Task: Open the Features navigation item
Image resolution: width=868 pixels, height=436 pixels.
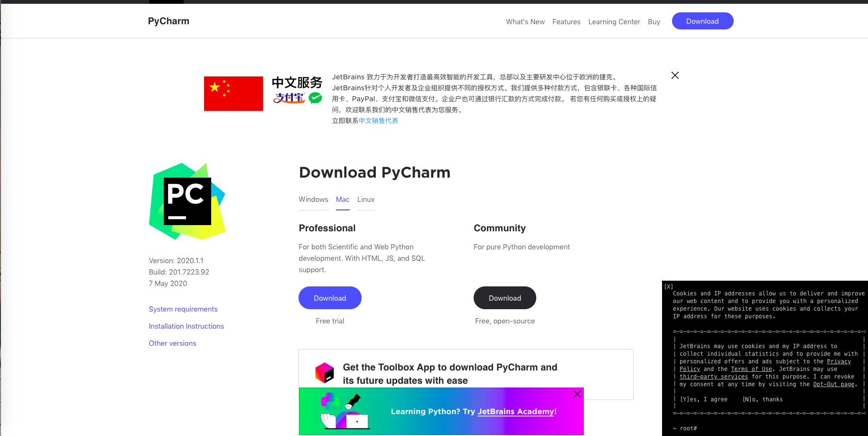Action: point(567,22)
